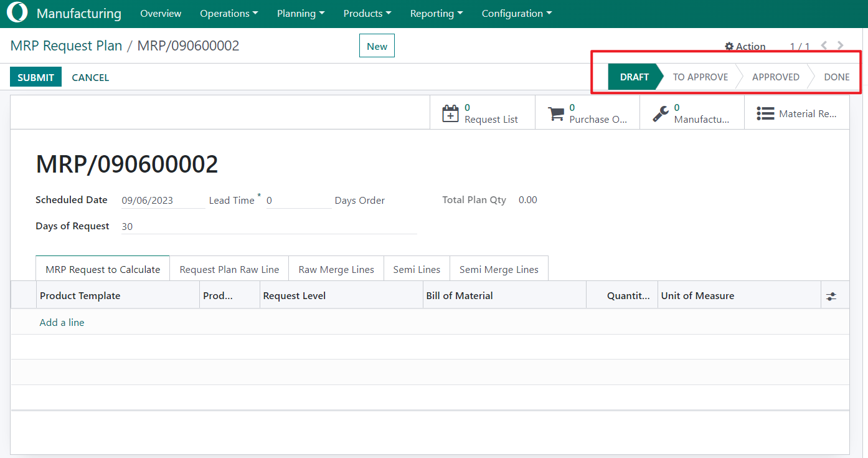Switch to Request Plan Raw Line tab
Viewport: 868px width, 458px height.
pyautogui.click(x=229, y=270)
